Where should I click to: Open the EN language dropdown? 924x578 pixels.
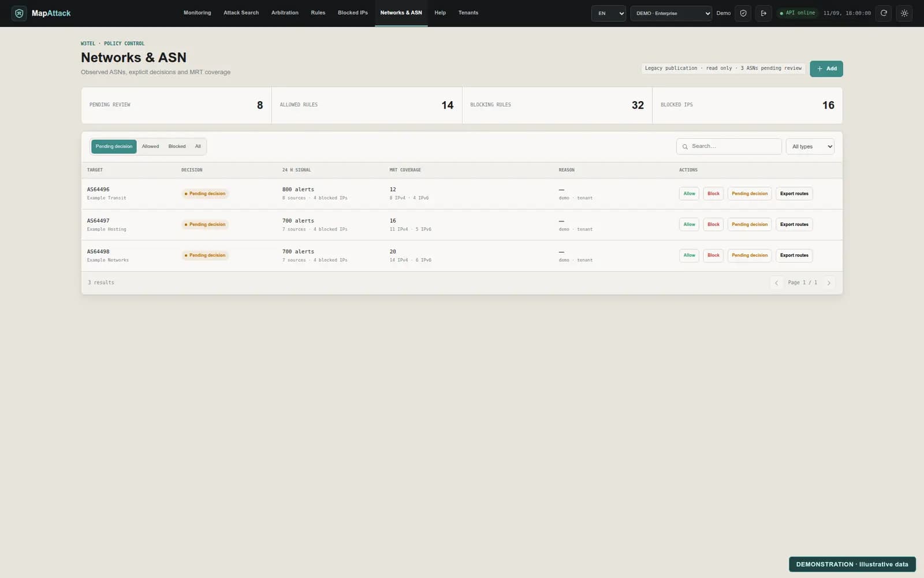click(609, 13)
